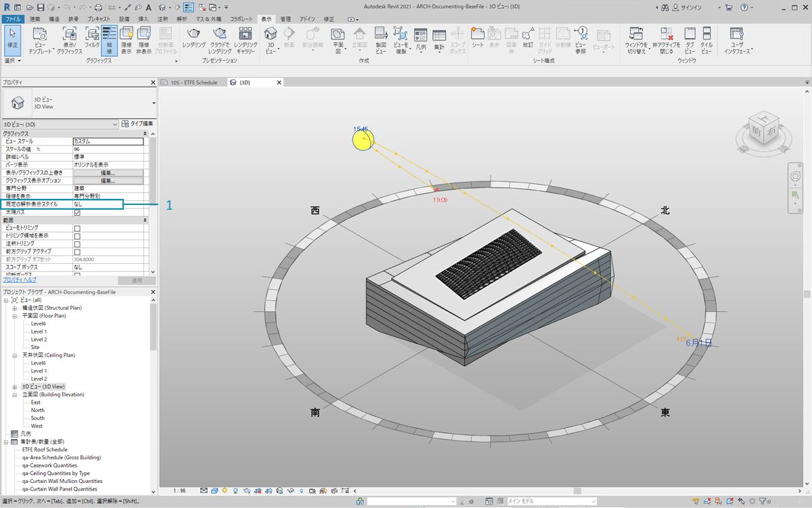This screenshot has height=508, width=812.
Task: Click 編集 for 表示/グラフィックスの上書き
Action: [x=108, y=172]
